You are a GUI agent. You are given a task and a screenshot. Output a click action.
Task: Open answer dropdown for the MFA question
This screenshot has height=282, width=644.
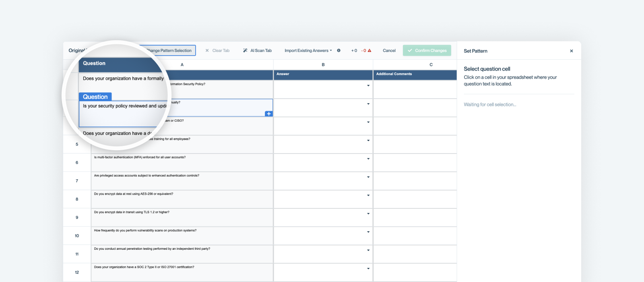[368, 159]
